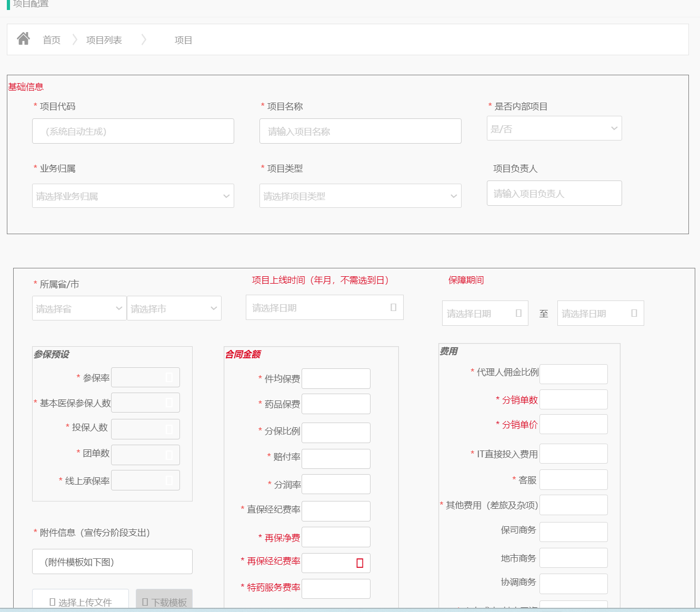Select 项目 breadcrumb item
The image size is (700, 612).
click(184, 40)
